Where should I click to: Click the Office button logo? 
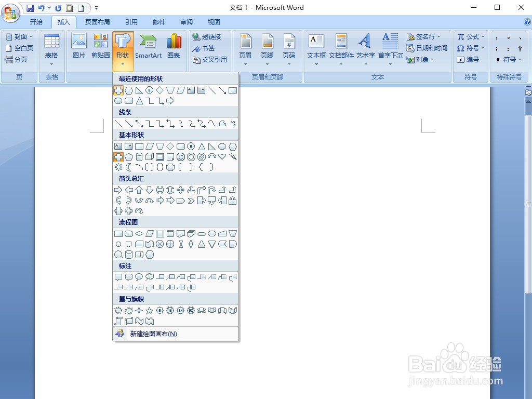click(10, 13)
